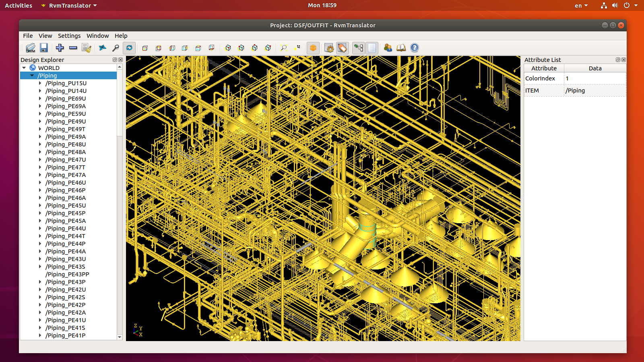Click the Activities button in top bar
644x362 pixels.
[x=19, y=6]
